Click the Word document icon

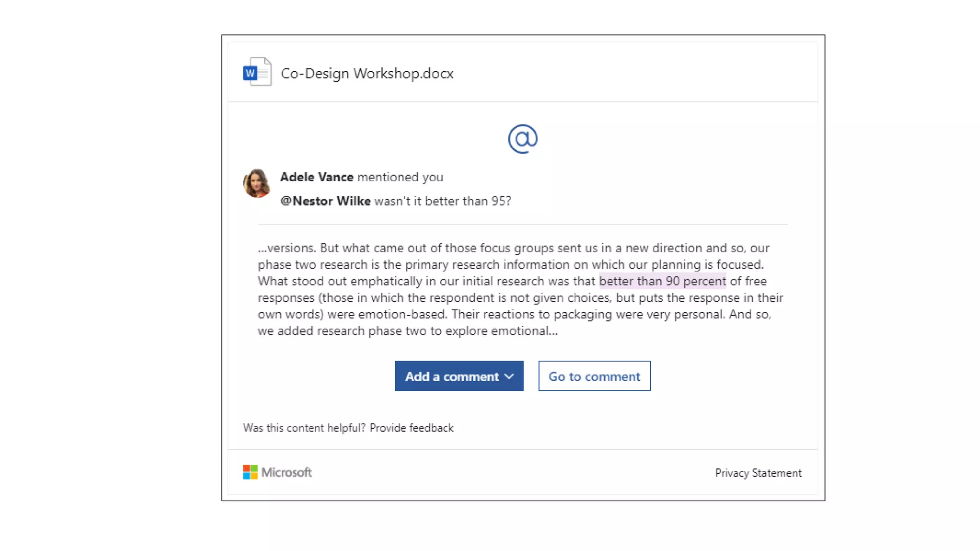coord(257,72)
